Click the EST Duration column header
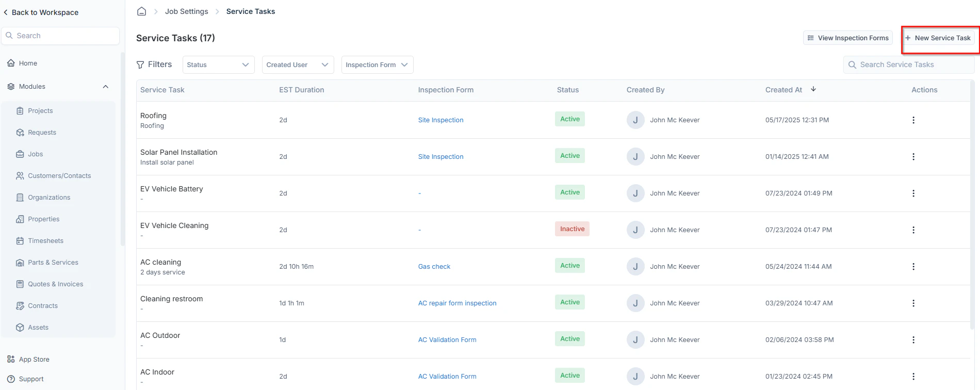The height and width of the screenshot is (390, 980). [302, 90]
